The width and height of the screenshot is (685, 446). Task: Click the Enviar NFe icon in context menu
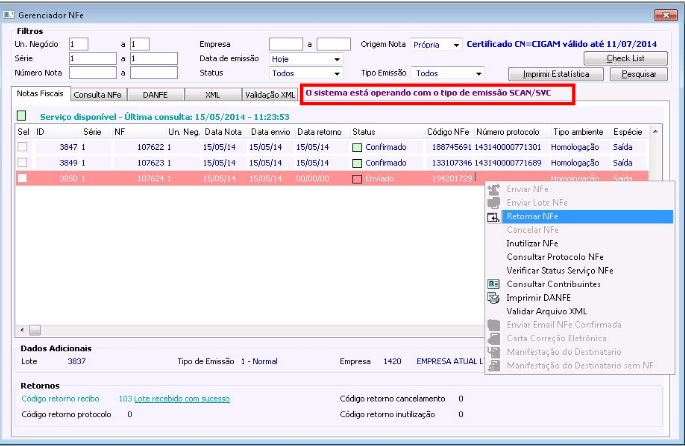click(493, 189)
